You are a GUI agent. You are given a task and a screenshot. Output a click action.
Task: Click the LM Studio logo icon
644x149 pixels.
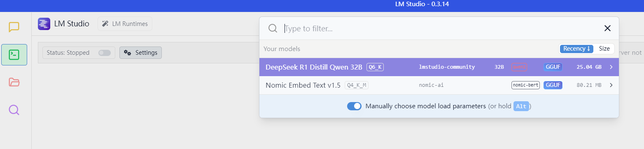pyautogui.click(x=44, y=24)
